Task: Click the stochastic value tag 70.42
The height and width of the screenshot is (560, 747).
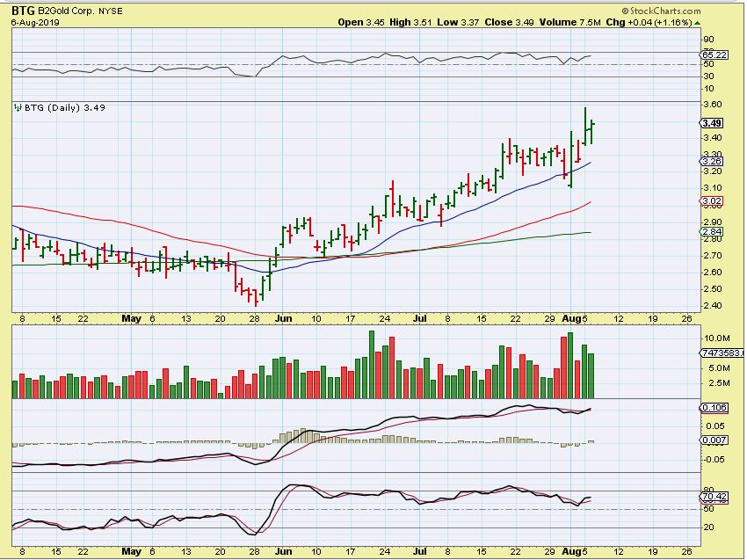Action: tap(714, 497)
